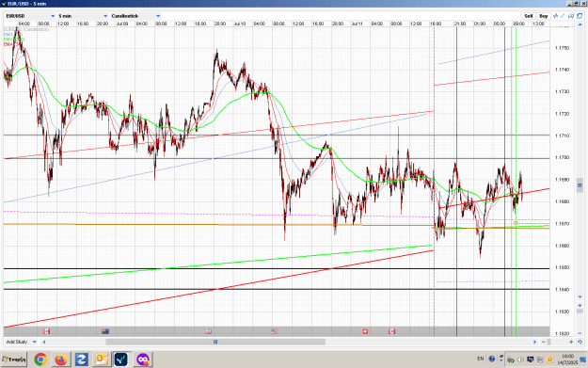The height and width of the screenshot is (368, 588).
Task: Select the green EMA legend label
Action: click(14, 39)
